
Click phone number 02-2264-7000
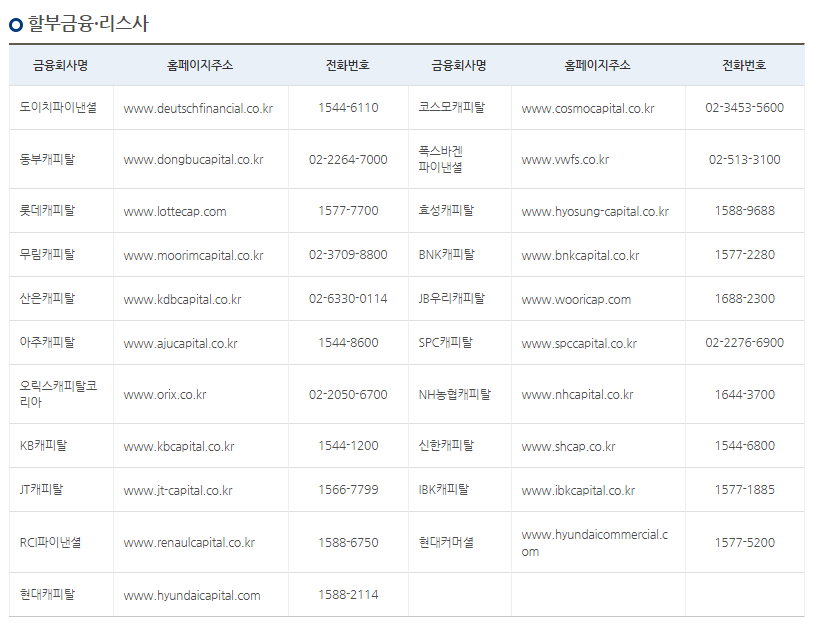point(348,159)
